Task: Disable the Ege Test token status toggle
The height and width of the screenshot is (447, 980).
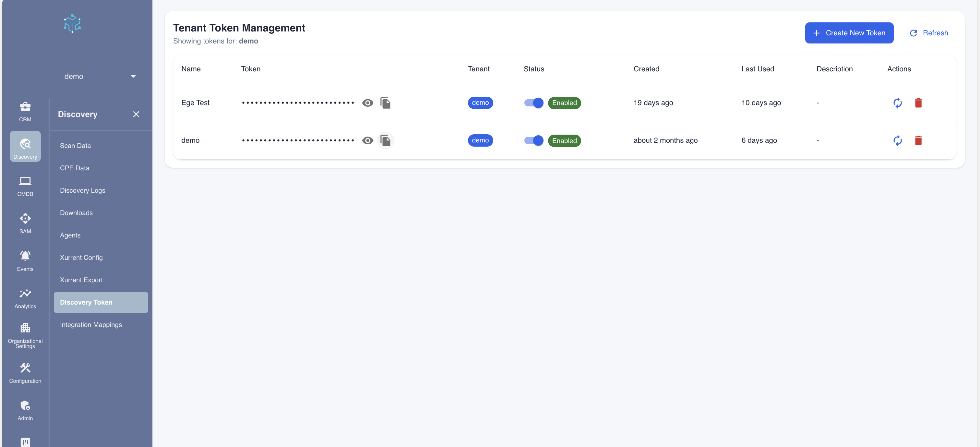Action: point(533,103)
